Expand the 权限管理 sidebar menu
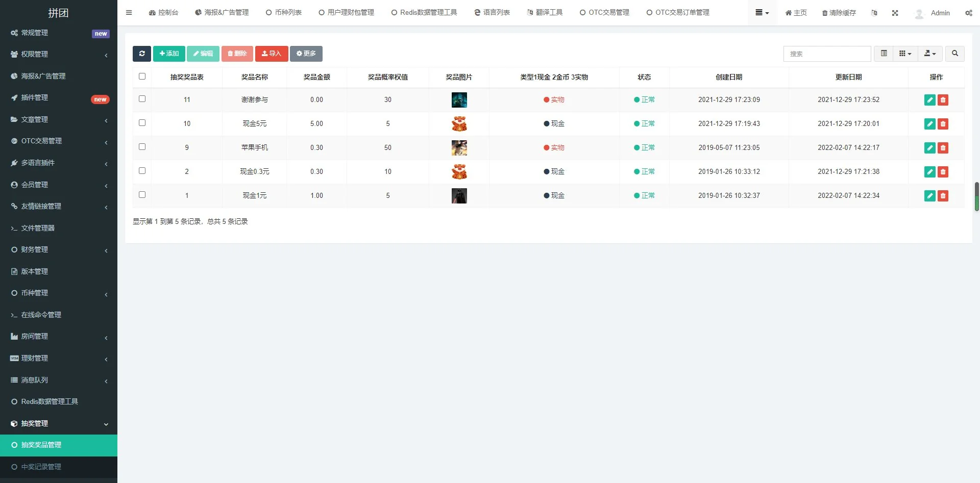This screenshot has height=483, width=980. (59, 55)
